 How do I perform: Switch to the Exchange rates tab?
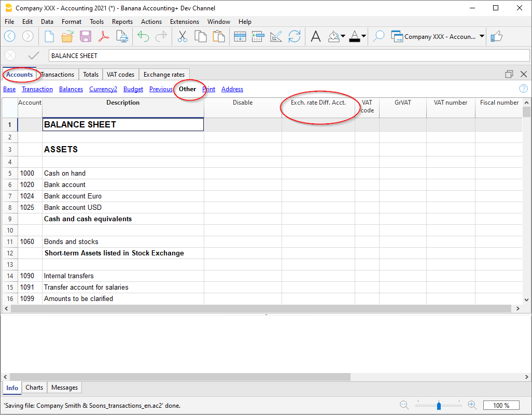coord(164,75)
